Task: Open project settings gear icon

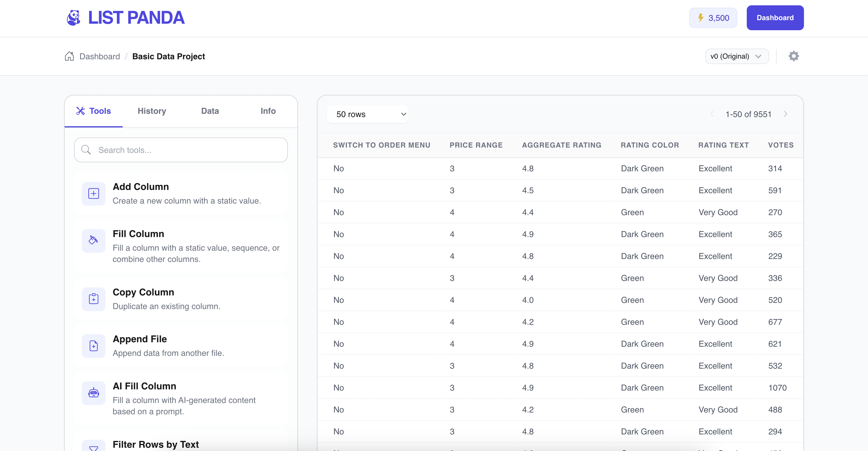Action: 794,56
